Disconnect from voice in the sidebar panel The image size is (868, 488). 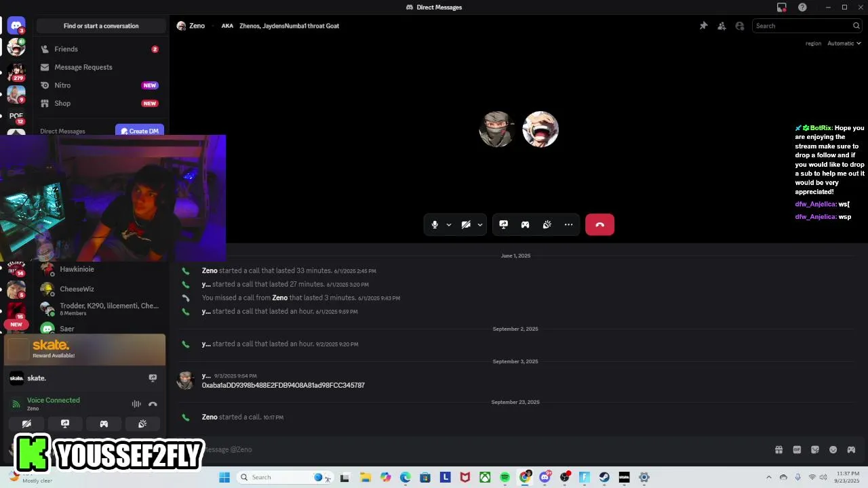pos(153,404)
